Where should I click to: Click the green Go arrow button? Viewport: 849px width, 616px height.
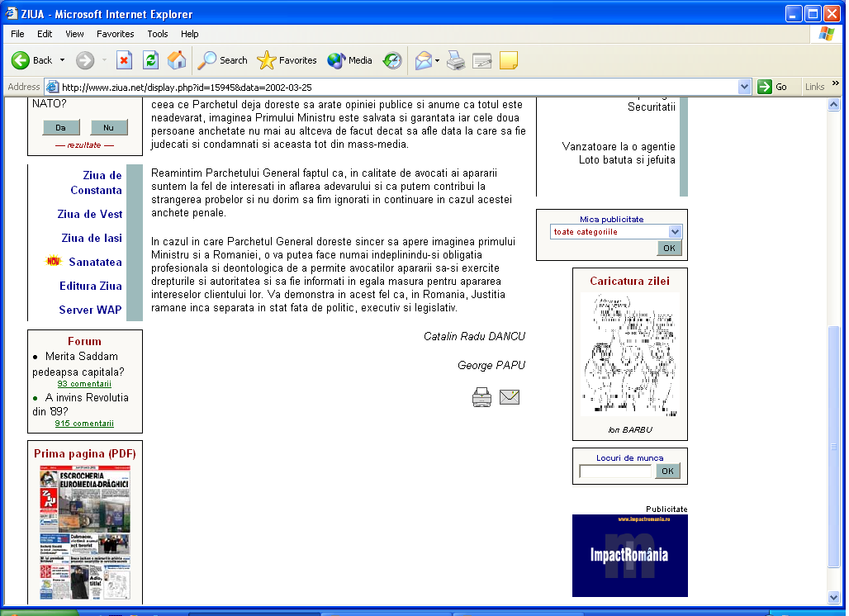(x=765, y=87)
